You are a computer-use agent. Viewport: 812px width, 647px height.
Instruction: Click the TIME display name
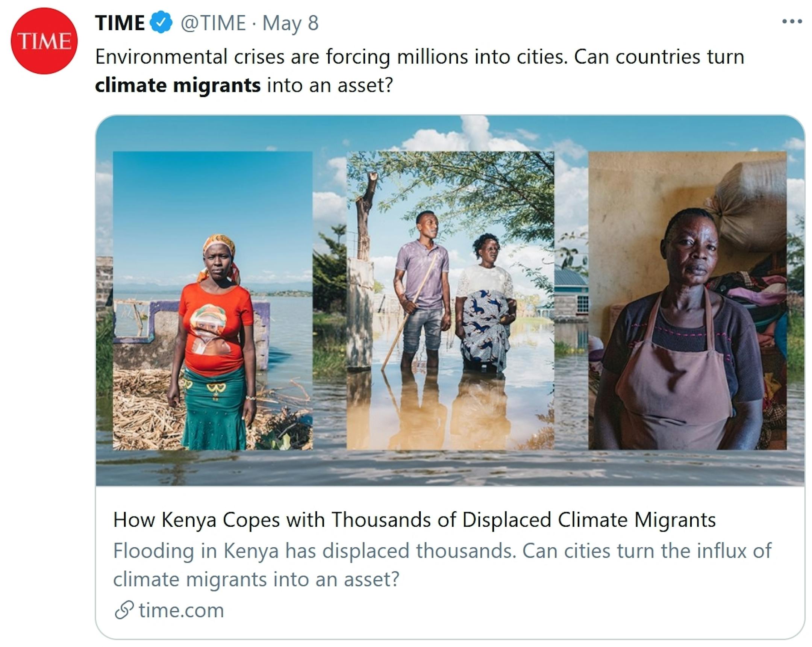pyautogui.click(x=120, y=23)
